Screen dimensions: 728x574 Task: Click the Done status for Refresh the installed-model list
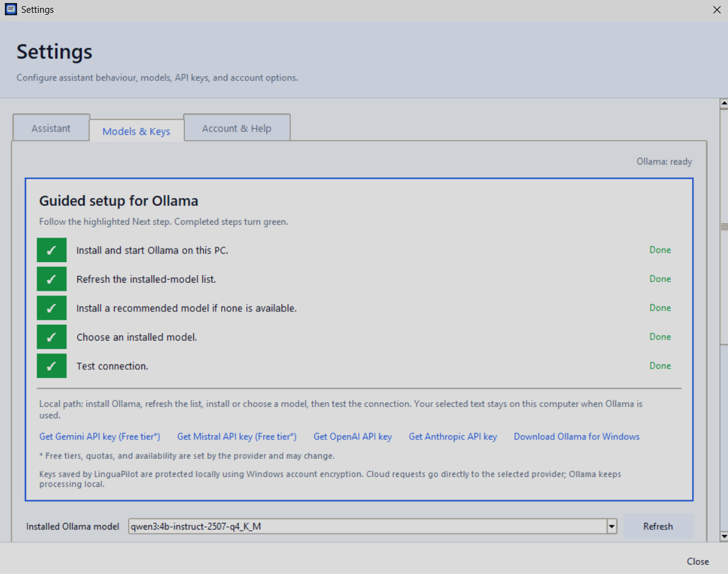pyautogui.click(x=660, y=278)
